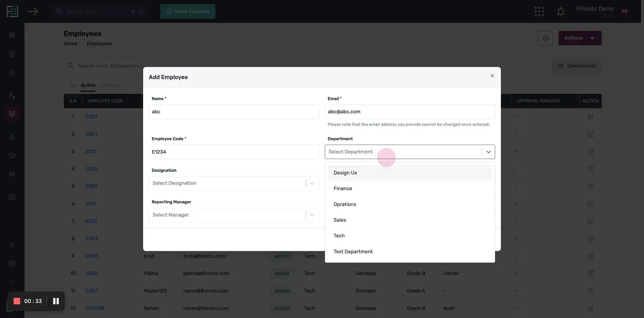Open the Select Manager dropdown

[234, 215]
